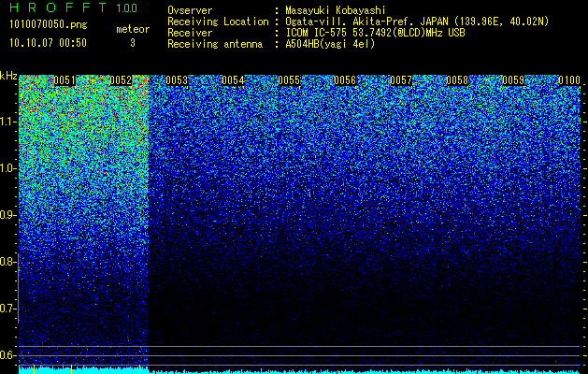Click the Ovserver label

coord(190,10)
